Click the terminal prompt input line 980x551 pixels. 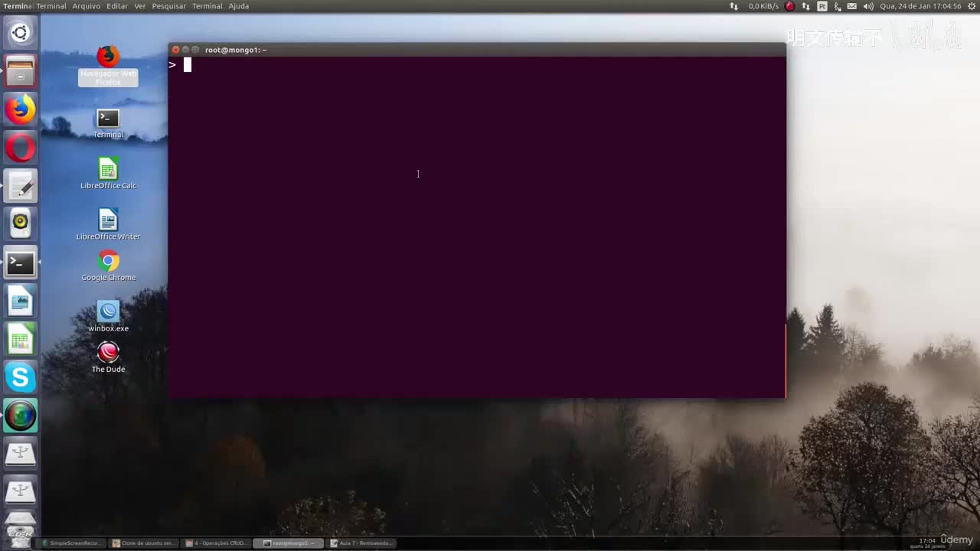click(x=477, y=65)
